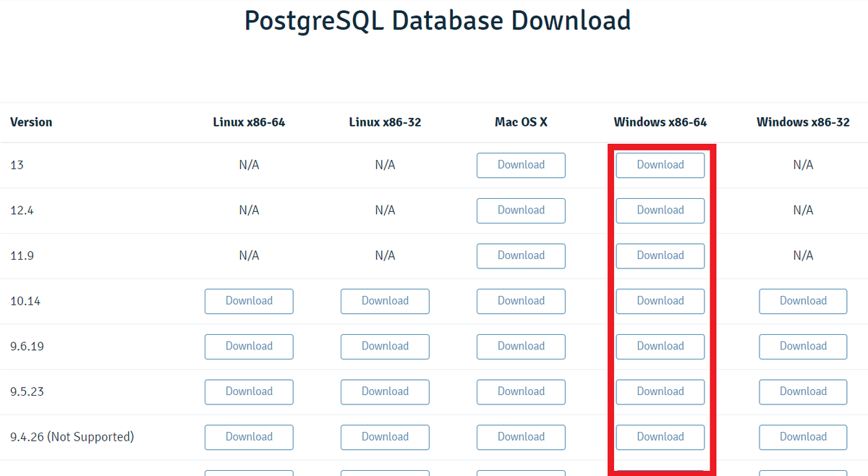Click N/A for version 11.9 Linux x86-64
This screenshot has height=476, width=868.
tap(249, 255)
